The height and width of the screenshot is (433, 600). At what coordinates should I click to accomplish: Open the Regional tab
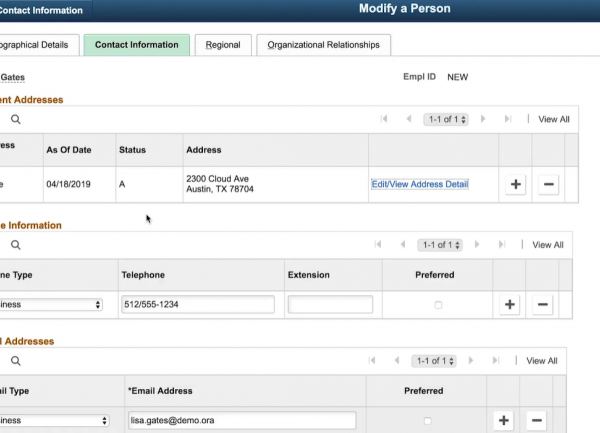(x=223, y=45)
